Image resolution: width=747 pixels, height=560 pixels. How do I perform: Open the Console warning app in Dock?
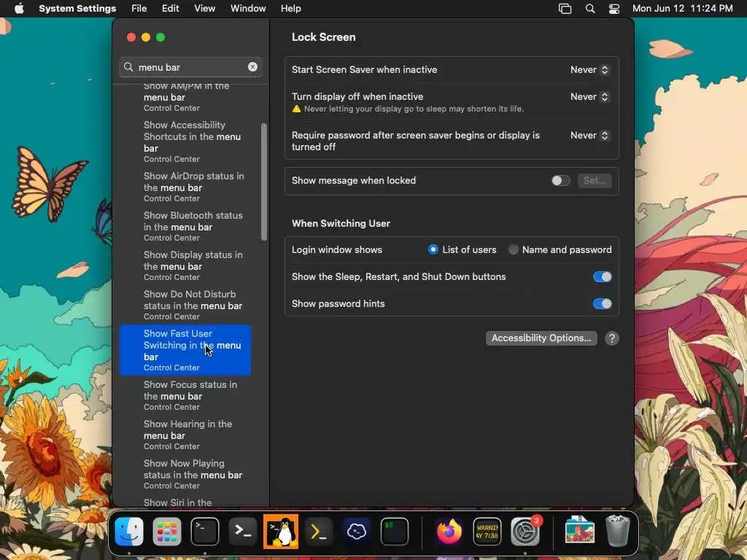487,531
